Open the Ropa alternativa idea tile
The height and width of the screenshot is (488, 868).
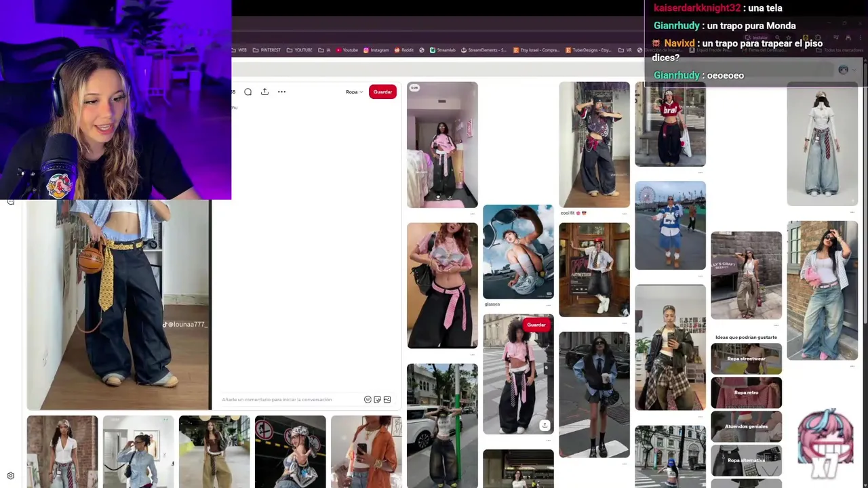click(746, 460)
